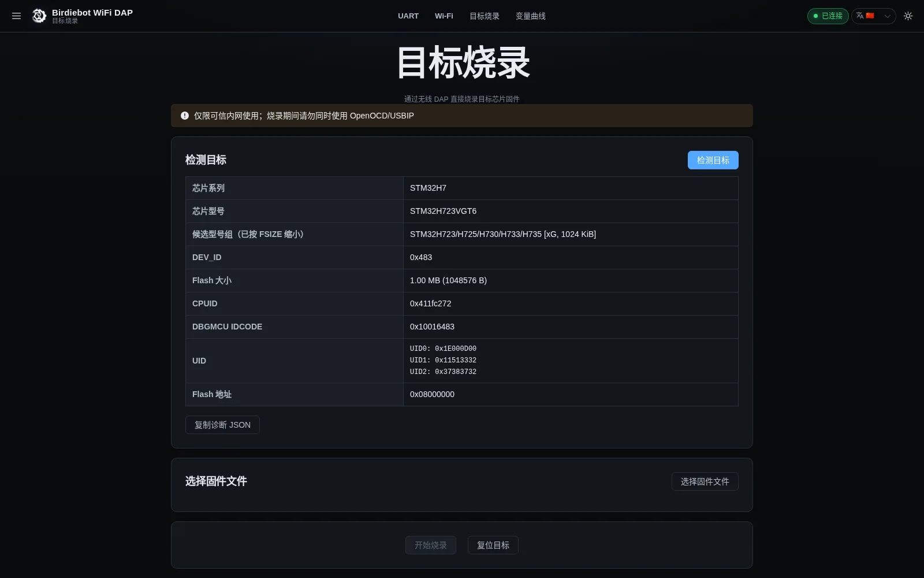Click the candidate group value STM32H723/H725/H730/H733/H735

pos(503,234)
